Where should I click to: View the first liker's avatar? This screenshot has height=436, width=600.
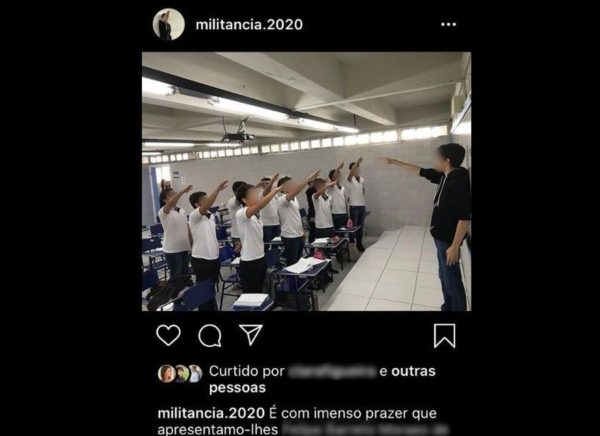[x=166, y=374]
